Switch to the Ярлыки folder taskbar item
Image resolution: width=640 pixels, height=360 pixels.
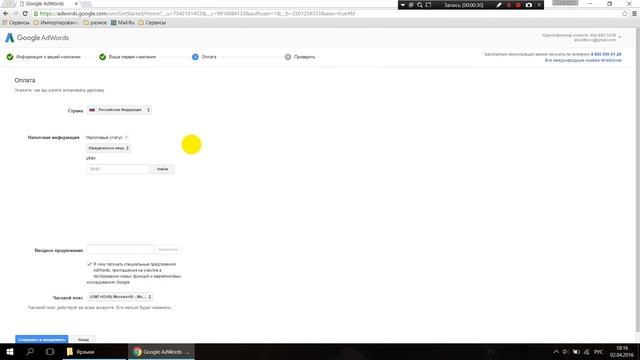point(94,351)
